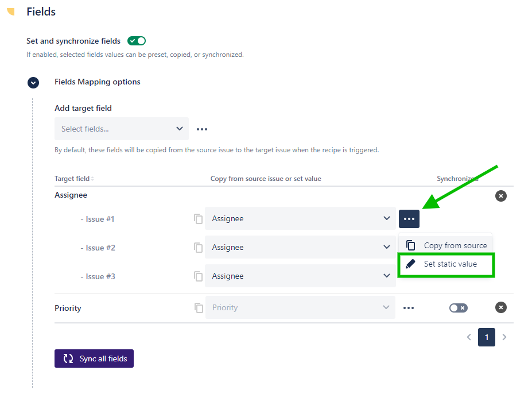Remove the Priority target field
This screenshot has width=532, height=397.
coord(501,308)
